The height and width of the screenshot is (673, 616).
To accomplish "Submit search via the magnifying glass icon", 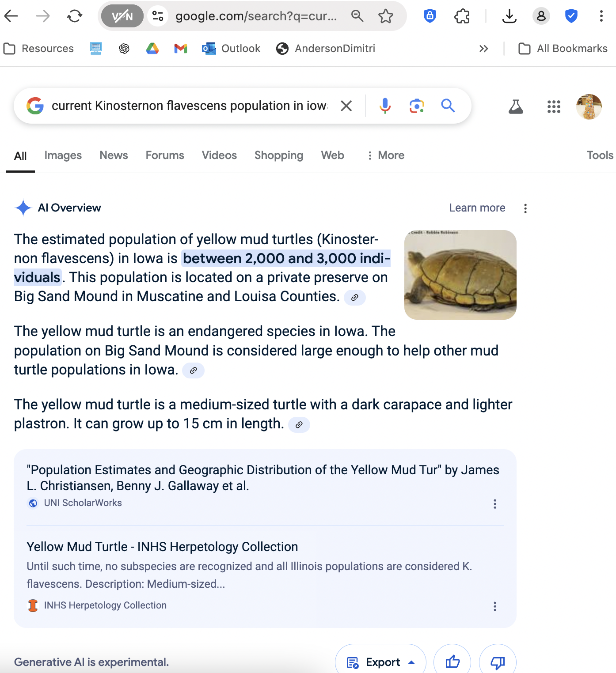I will tap(448, 106).
